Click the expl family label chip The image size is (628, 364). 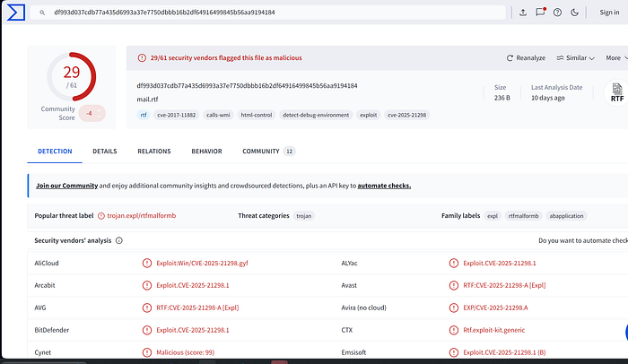[493, 216]
